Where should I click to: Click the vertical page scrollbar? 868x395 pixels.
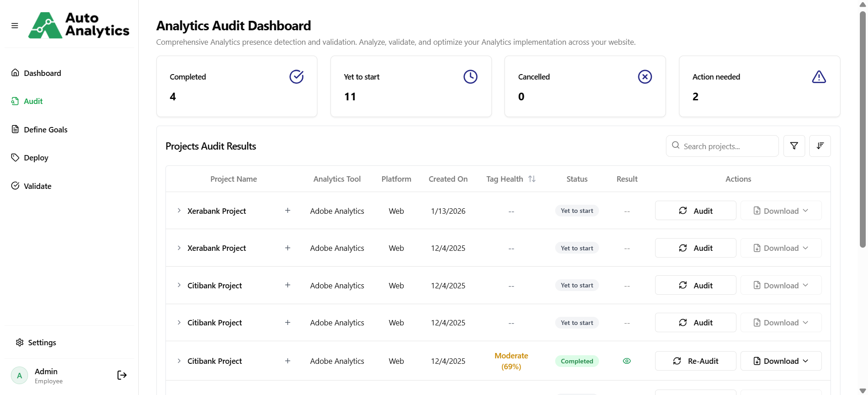pyautogui.click(x=863, y=131)
